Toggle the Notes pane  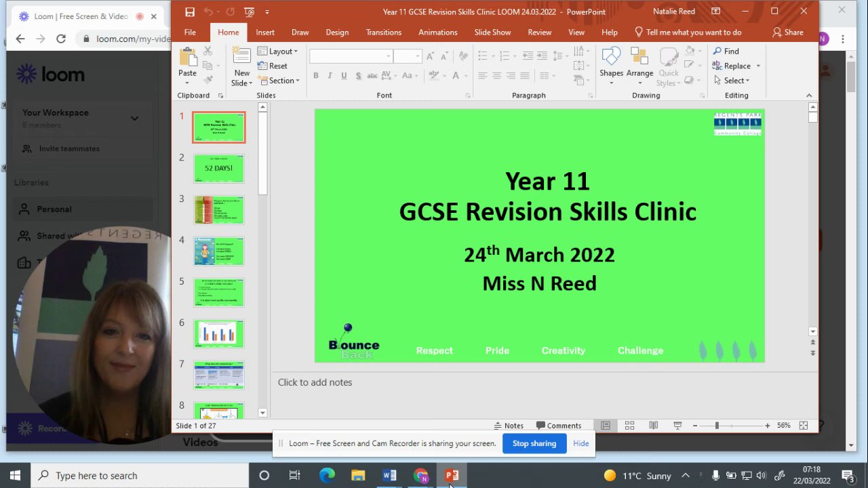(x=509, y=426)
